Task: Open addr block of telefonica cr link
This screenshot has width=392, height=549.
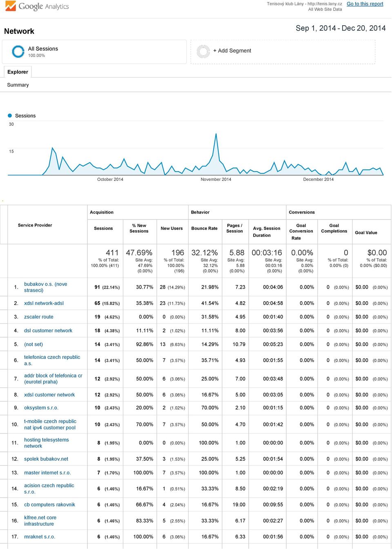Action: point(53,379)
